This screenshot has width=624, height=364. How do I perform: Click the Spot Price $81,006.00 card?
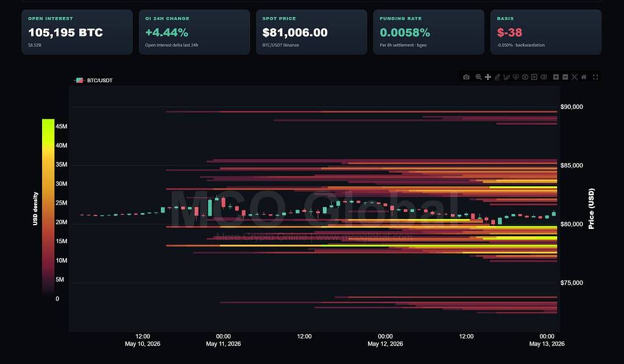tap(311, 32)
